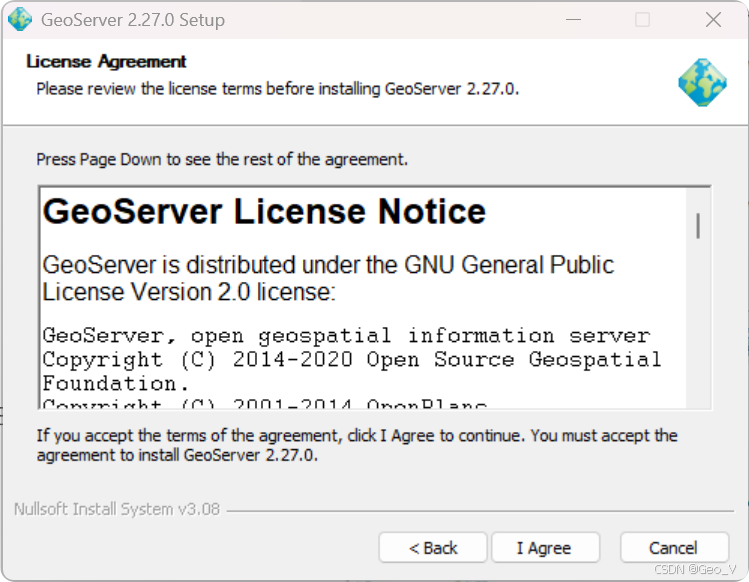Click 'GeoServer, open geospatial information server' line
Viewport: 749px width, 582px height.
pyautogui.click(x=346, y=335)
